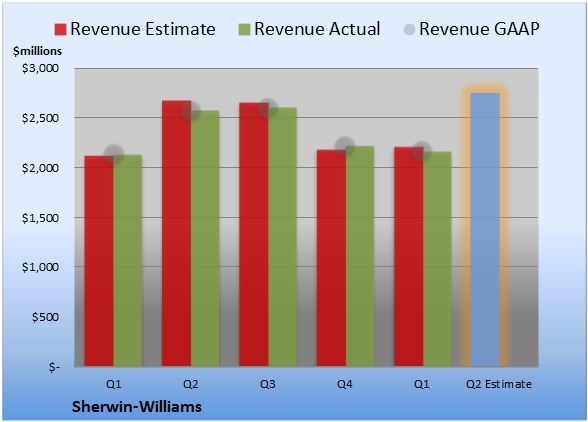Select the blue Q2 Estimate bar
This screenshot has width=588, height=422.
pos(485,230)
